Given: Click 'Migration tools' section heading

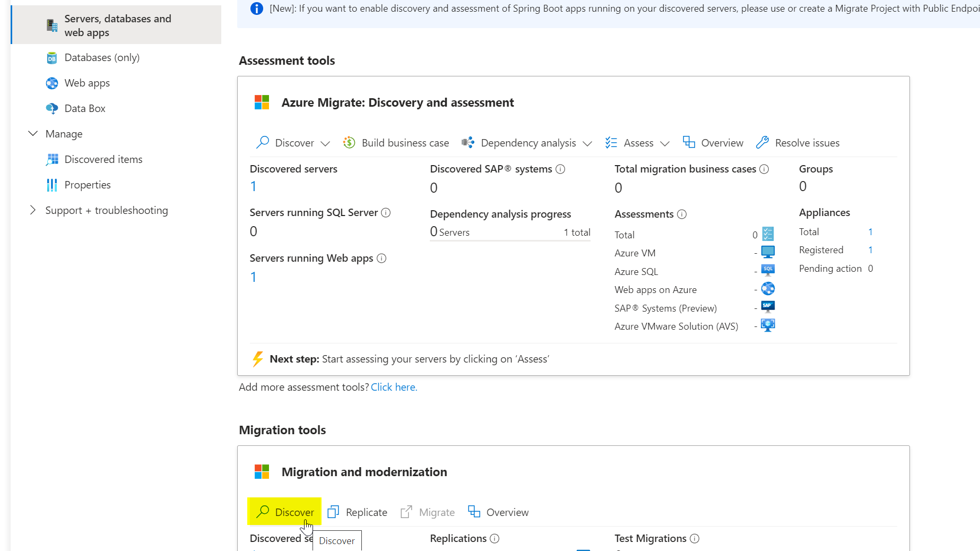Looking at the screenshot, I should click(282, 430).
